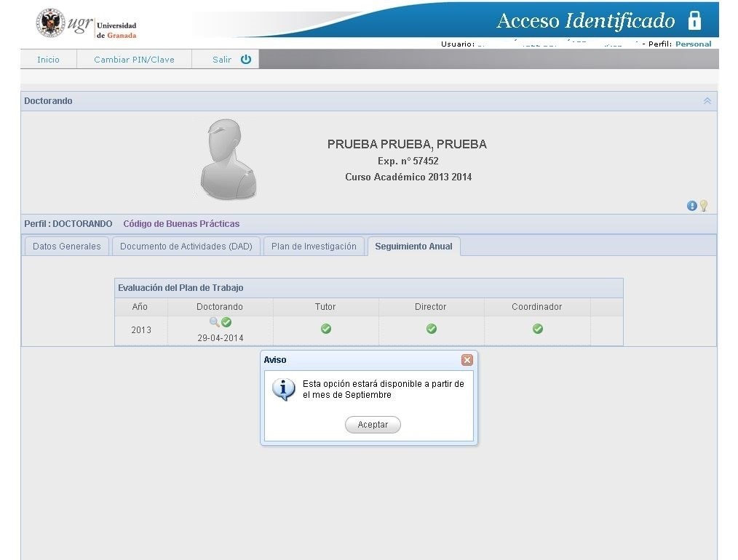This screenshot has height=560, width=738.
Task: Switch to Documento de Actividades (DAD) tab
Action: (186, 247)
